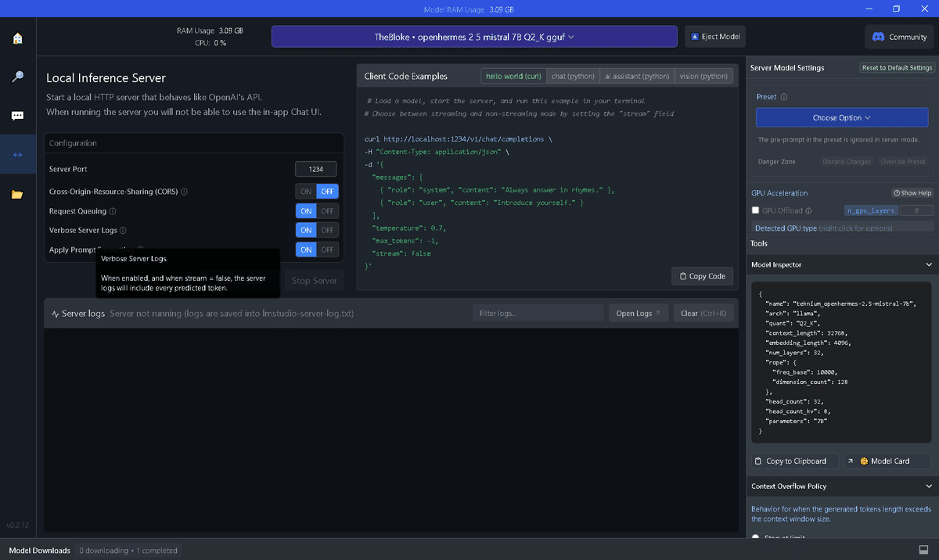
Task: Switch to the chat (python) tab
Action: 573,77
